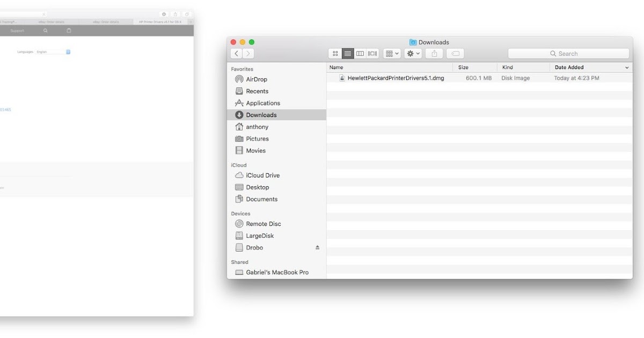Image resolution: width=644 pixels, height=338 pixels.
Task: Open Desktop in the Finder sidebar
Action: coord(276,187)
